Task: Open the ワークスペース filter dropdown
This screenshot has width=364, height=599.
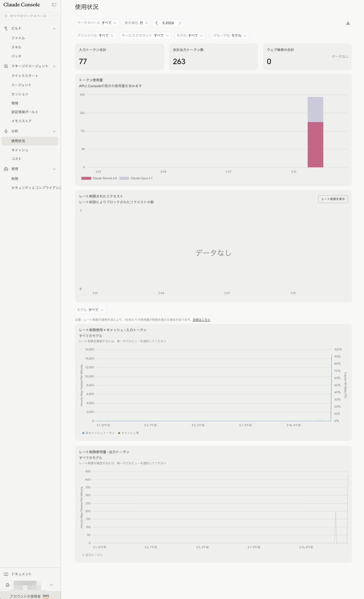Action: [97, 23]
